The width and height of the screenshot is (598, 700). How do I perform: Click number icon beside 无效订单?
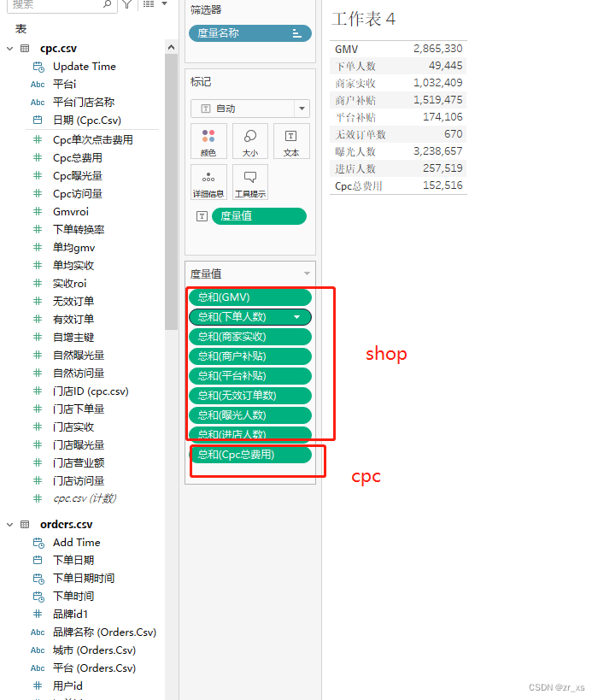click(38, 302)
